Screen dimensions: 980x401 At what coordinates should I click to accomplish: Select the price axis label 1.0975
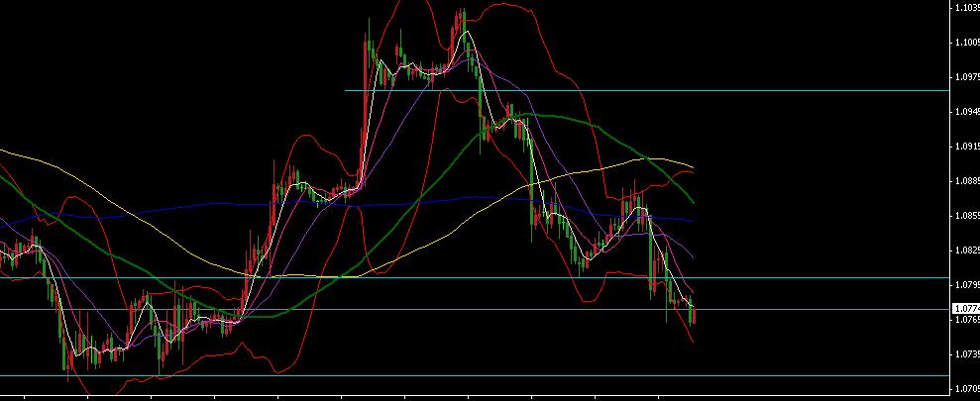(x=967, y=77)
